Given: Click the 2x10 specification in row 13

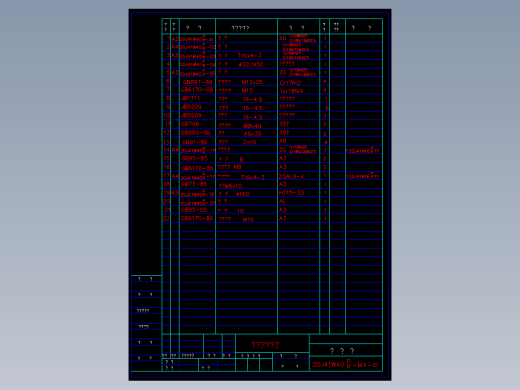Looking at the screenshot, I should [250, 142].
